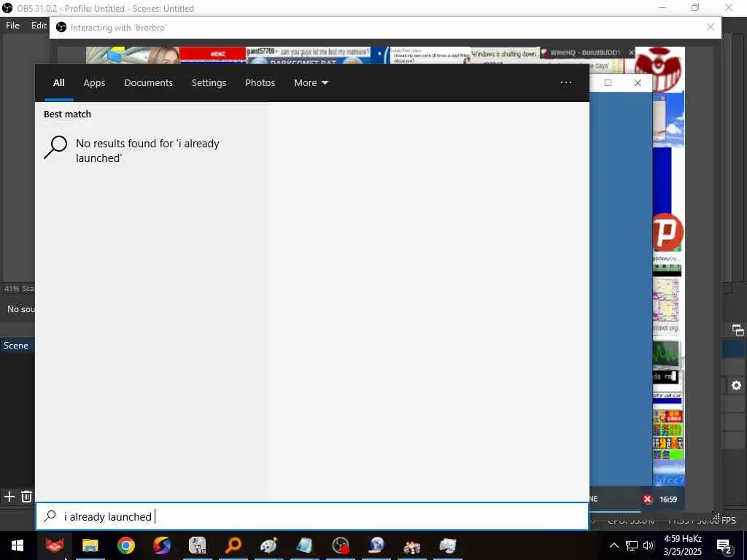This screenshot has width=747, height=560.
Task: Close the WineHQ BonziBUDDY tab
Action: coord(631,52)
